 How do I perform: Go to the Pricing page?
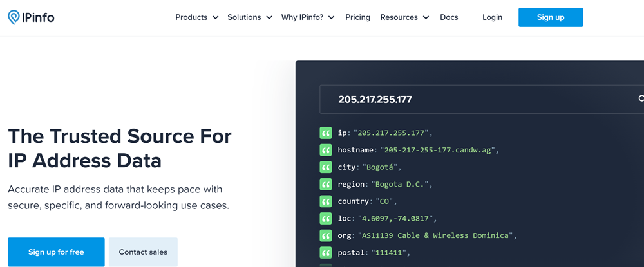coord(357,17)
